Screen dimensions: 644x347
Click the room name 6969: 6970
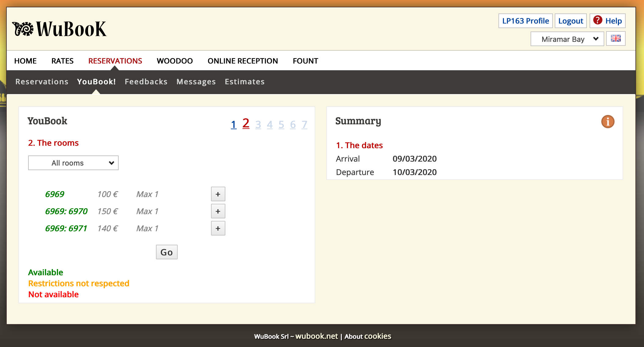pyautogui.click(x=66, y=211)
